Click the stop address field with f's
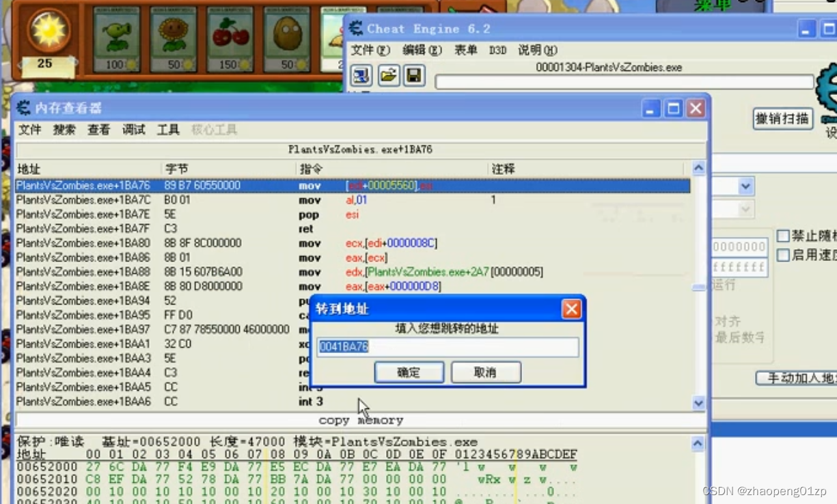 pyautogui.click(x=740, y=268)
